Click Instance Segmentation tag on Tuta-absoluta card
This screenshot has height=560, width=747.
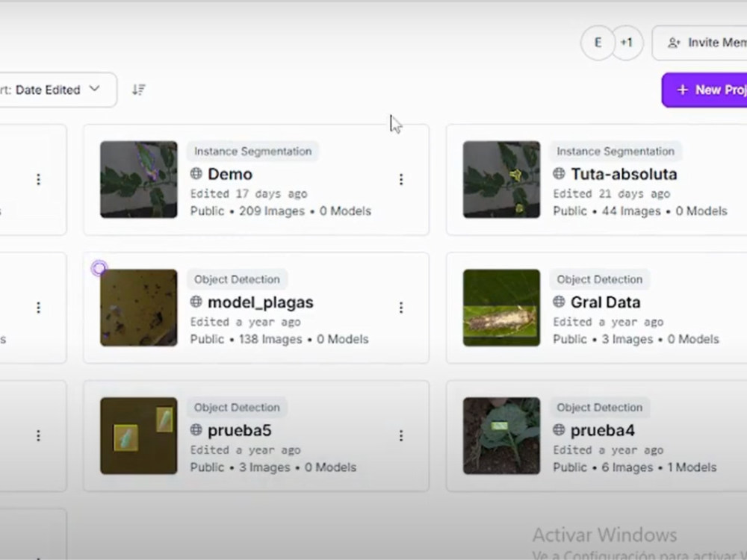616,152
